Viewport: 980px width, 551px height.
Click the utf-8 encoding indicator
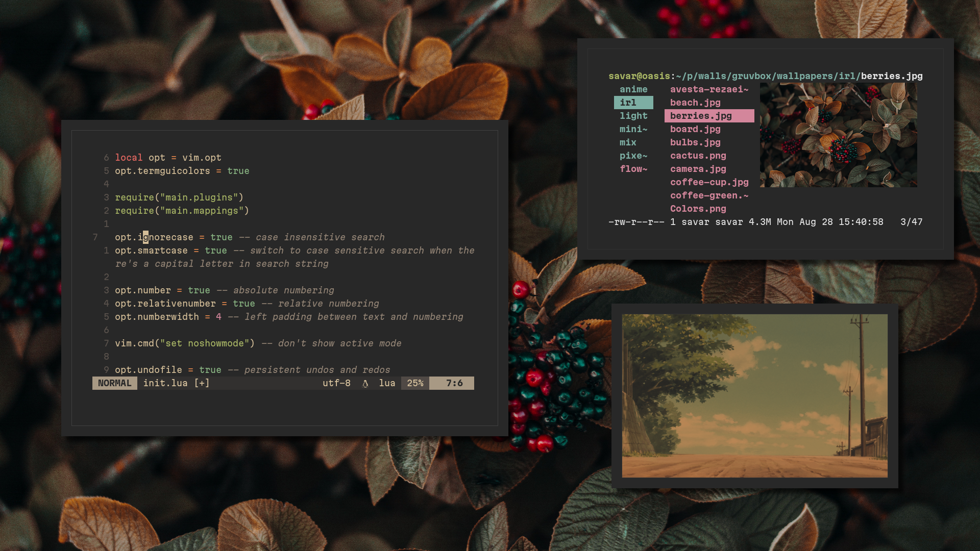[336, 383]
